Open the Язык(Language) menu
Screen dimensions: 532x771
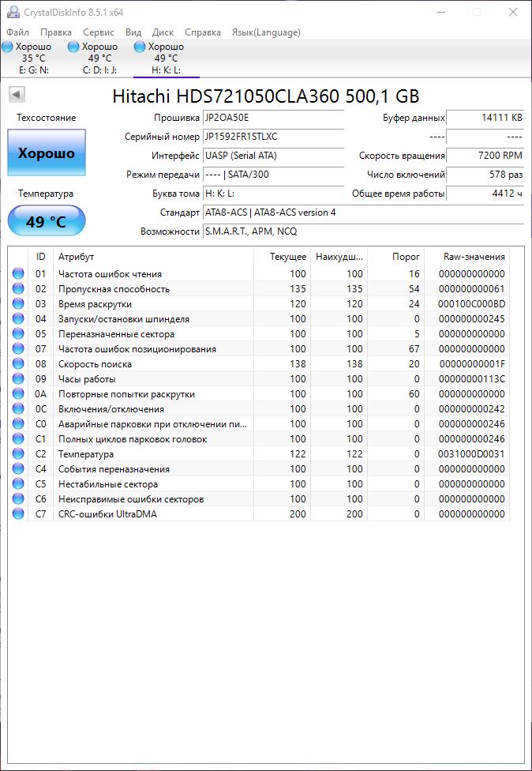[266, 32]
